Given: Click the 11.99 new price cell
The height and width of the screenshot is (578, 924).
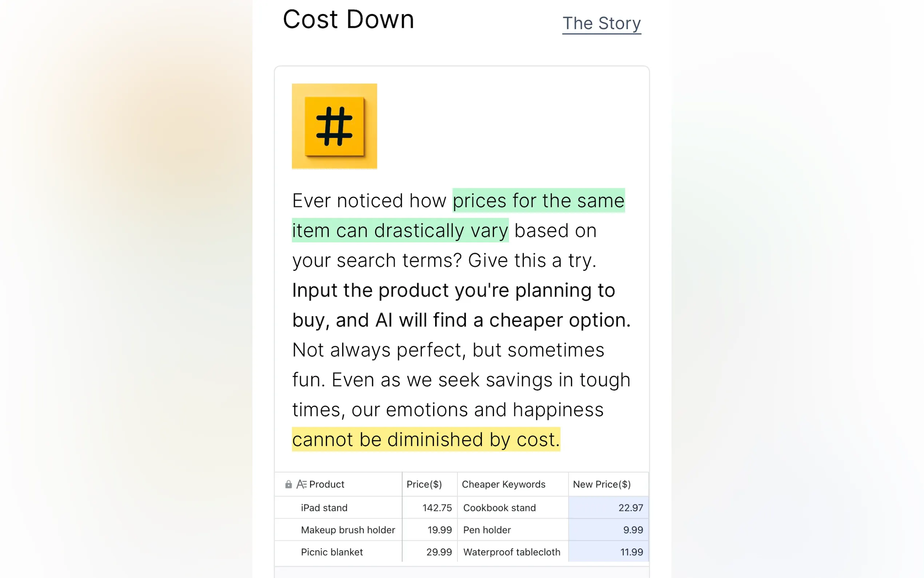Looking at the screenshot, I should pyautogui.click(x=632, y=552).
